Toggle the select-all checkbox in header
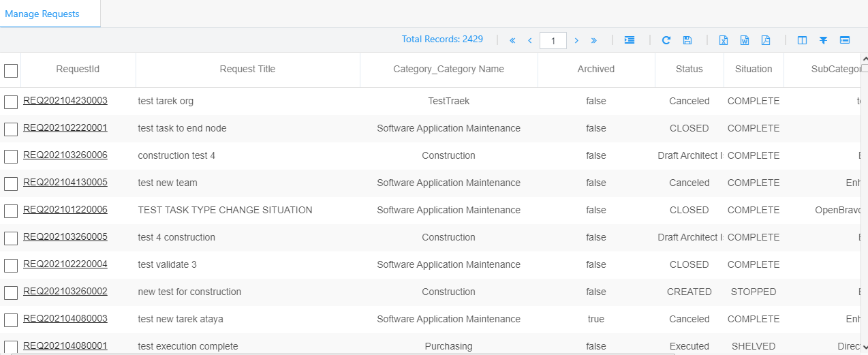Screen dimensions: 868x355 click(x=11, y=70)
